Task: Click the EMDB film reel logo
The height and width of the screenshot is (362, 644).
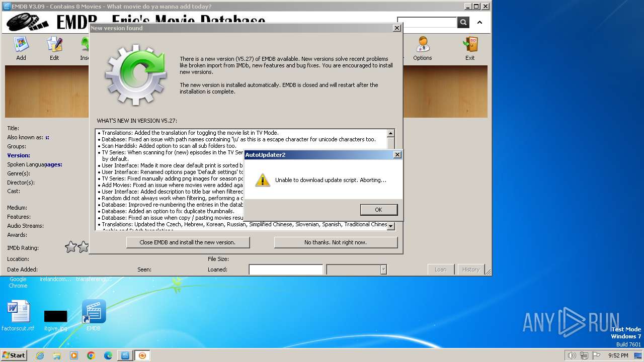Action: [x=28, y=23]
